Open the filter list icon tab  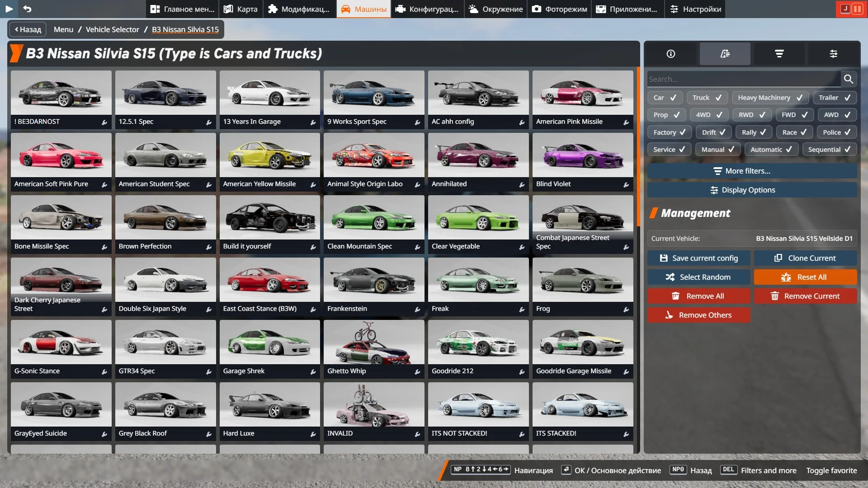[x=779, y=54]
